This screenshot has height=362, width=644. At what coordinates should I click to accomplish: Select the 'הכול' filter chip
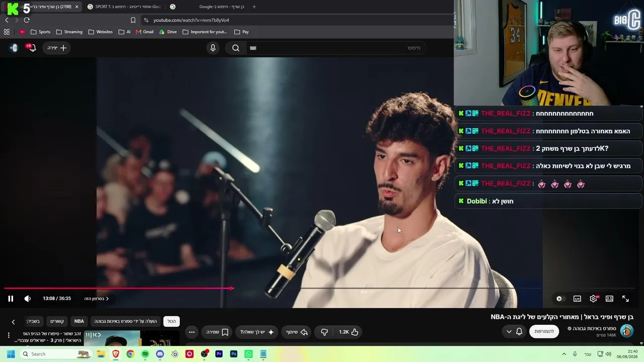coord(172,321)
